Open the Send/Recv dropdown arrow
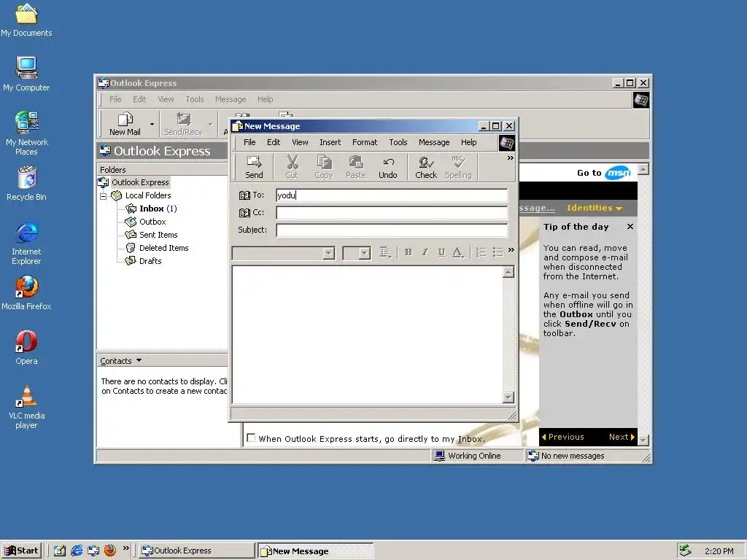747x560 pixels. pyautogui.click(x=211, y=124)
